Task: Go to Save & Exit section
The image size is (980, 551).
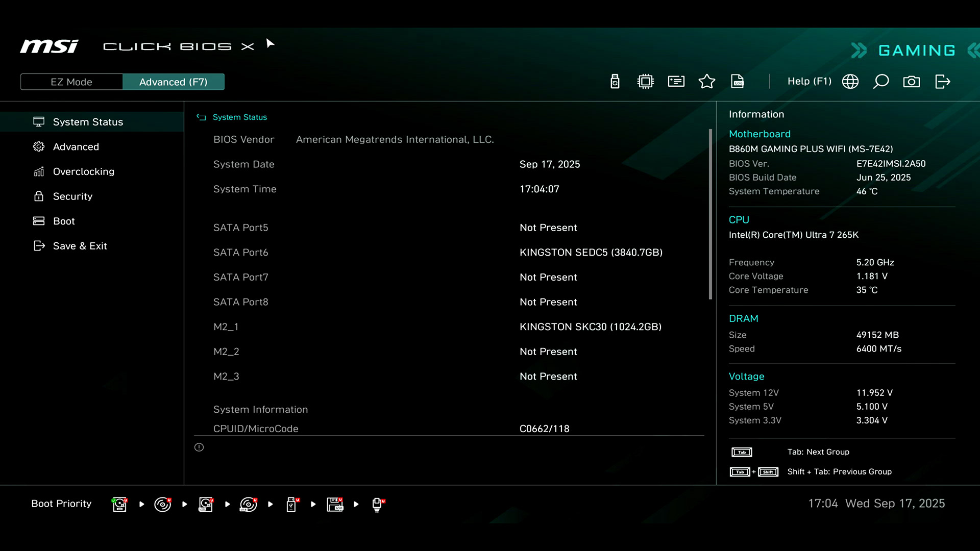Action: (80, 246)
